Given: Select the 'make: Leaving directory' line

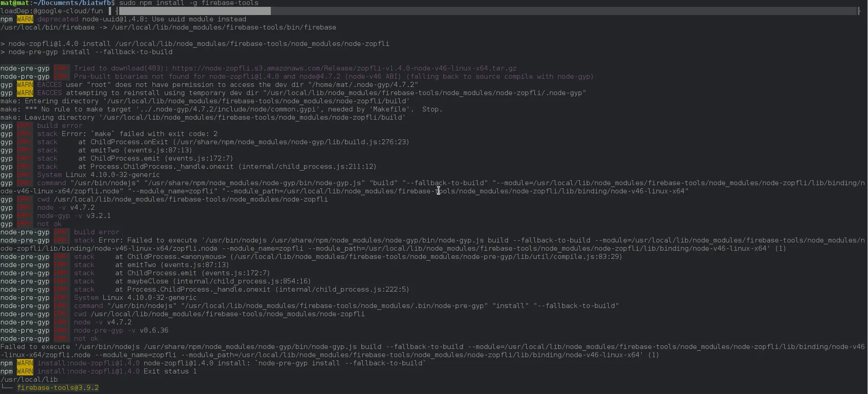Looking at the screenshot, I should point(203,117).
